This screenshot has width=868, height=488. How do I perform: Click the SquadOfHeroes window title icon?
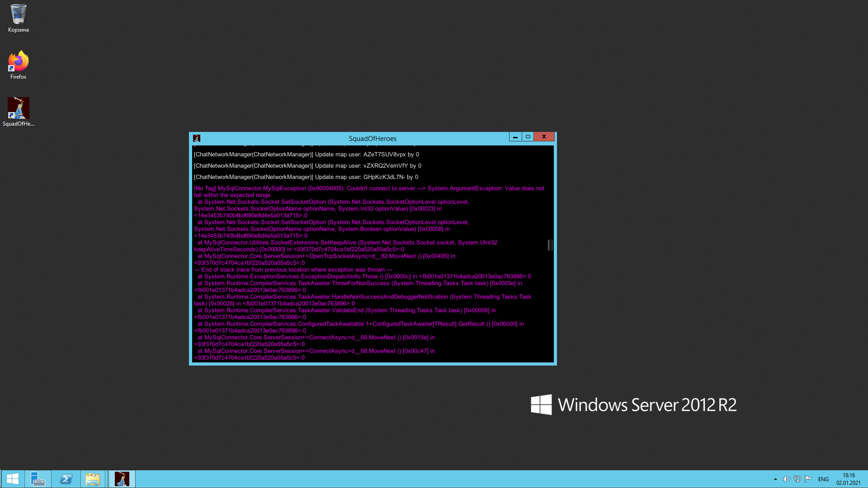(x=197, y=138)
